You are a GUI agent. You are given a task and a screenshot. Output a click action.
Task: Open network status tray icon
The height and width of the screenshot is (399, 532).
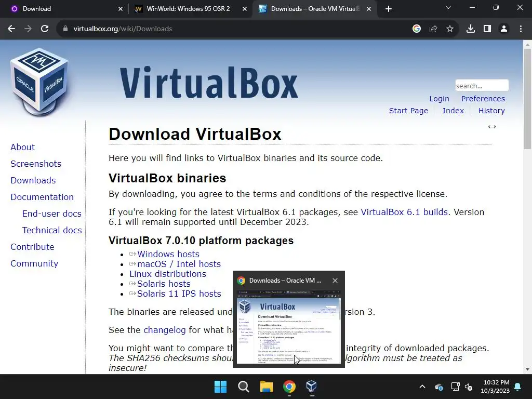(x=455, y=387)
